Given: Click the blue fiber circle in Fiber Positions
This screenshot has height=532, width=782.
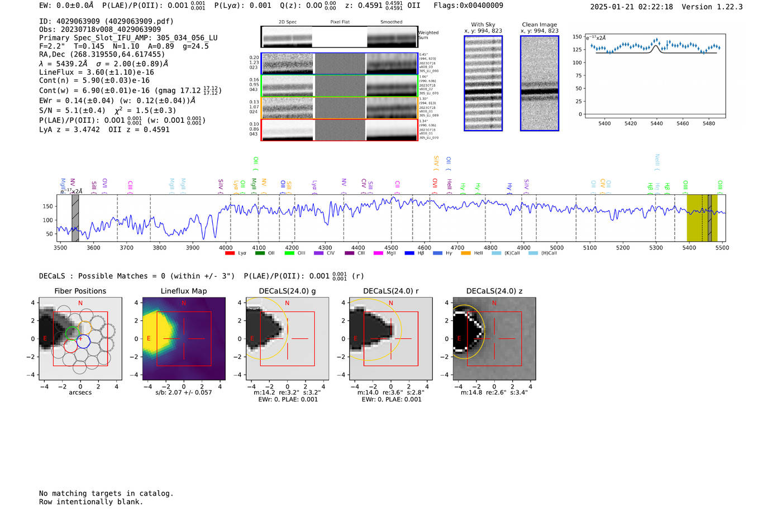Looking at the screenshot, I should coord(83,342).
